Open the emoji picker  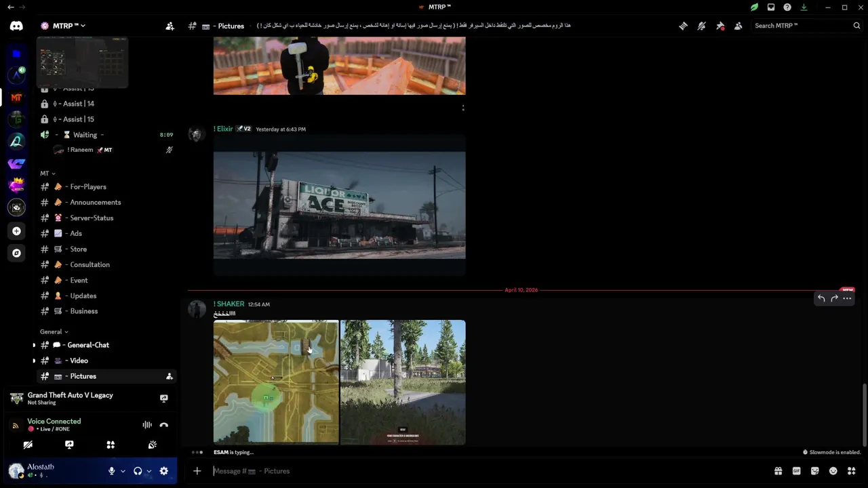coord(833,471)
